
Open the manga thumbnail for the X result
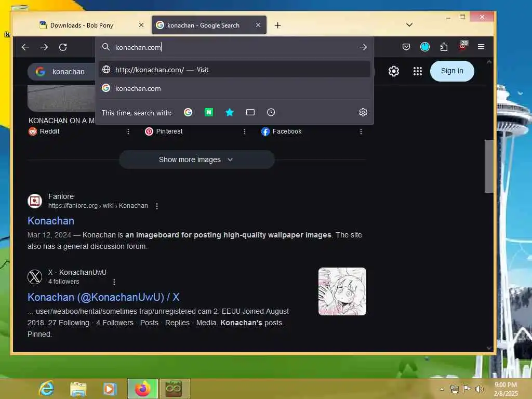[342, 291]
